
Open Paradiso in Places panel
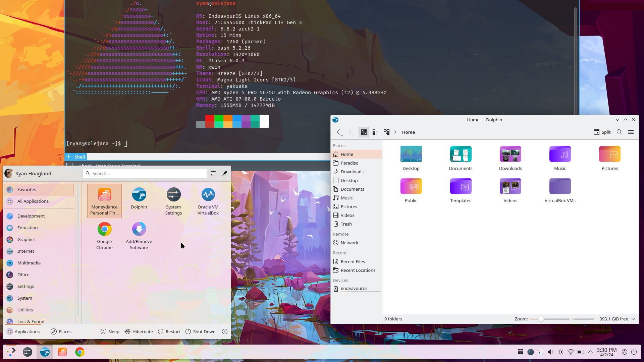[x=356, y=163]
